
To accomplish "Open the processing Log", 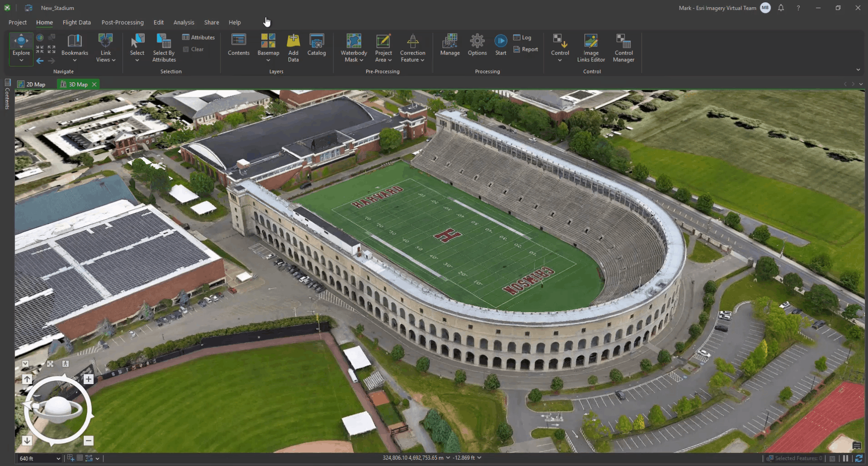I will 522,37.
